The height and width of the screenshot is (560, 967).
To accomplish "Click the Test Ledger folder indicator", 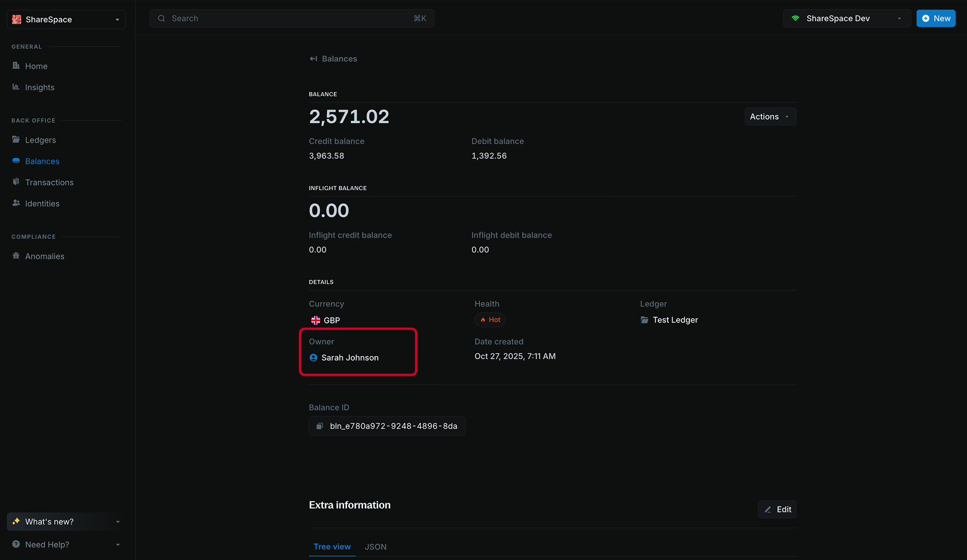I will tap(644, 320).
